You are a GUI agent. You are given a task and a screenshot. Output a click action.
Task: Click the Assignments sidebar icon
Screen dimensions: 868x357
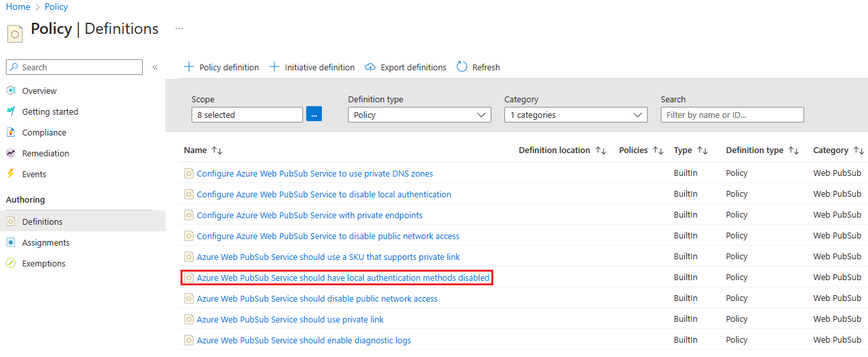click(x=10, y=242)
